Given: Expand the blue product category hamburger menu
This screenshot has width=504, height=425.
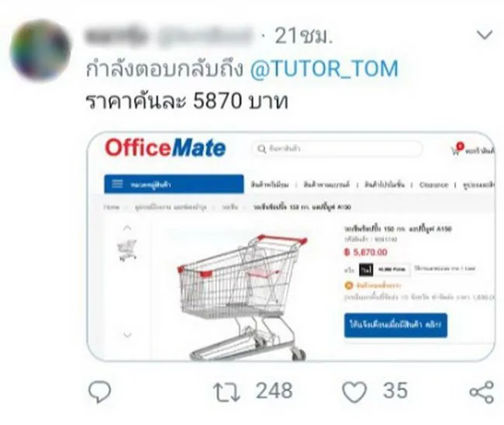Looking at the screenshot, I should [174, 185].
